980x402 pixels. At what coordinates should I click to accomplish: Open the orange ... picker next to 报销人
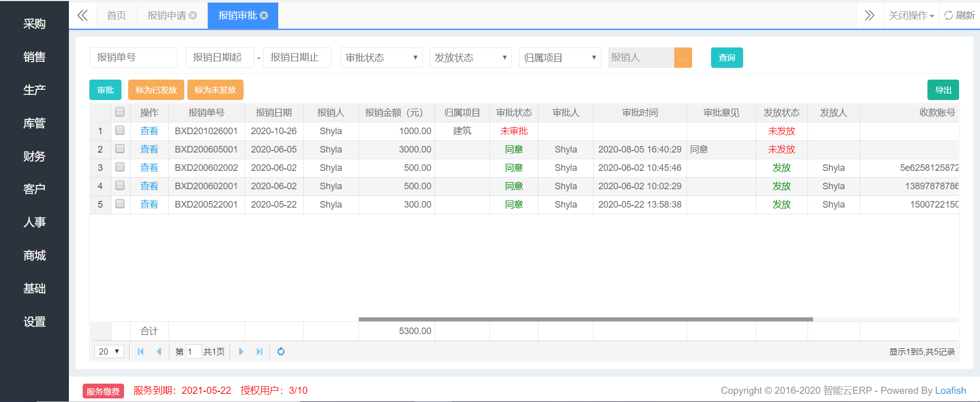683,58
